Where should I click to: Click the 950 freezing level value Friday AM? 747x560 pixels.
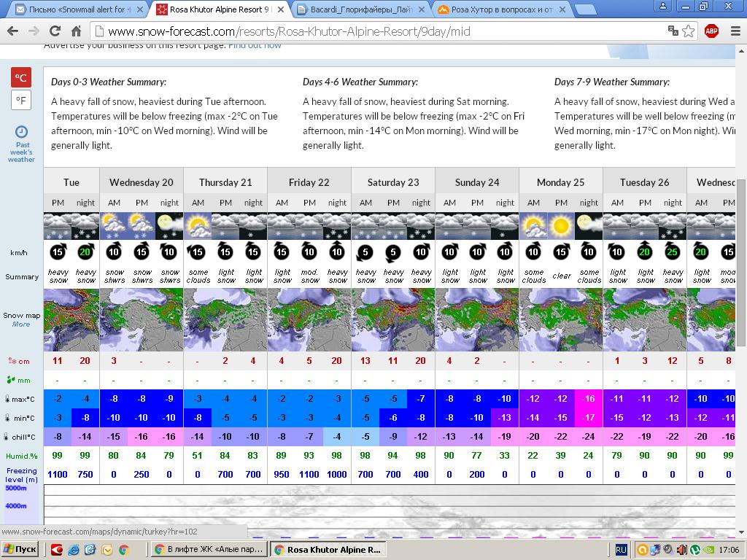coord(282,474)
